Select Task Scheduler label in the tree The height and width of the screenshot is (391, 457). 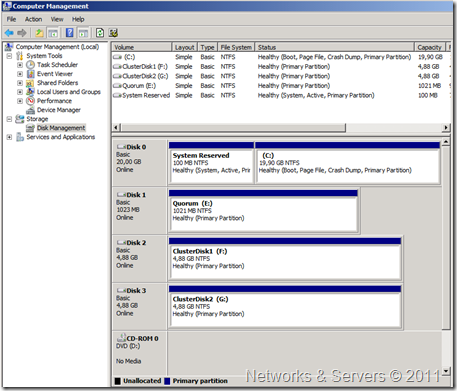(57, 65)
